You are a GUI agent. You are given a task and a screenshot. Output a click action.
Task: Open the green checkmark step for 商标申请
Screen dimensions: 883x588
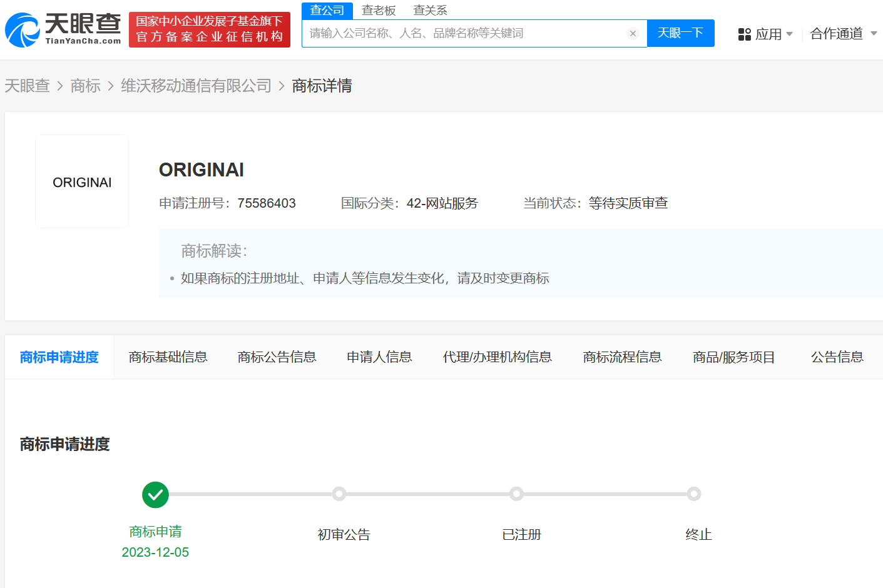click(155, 495)
